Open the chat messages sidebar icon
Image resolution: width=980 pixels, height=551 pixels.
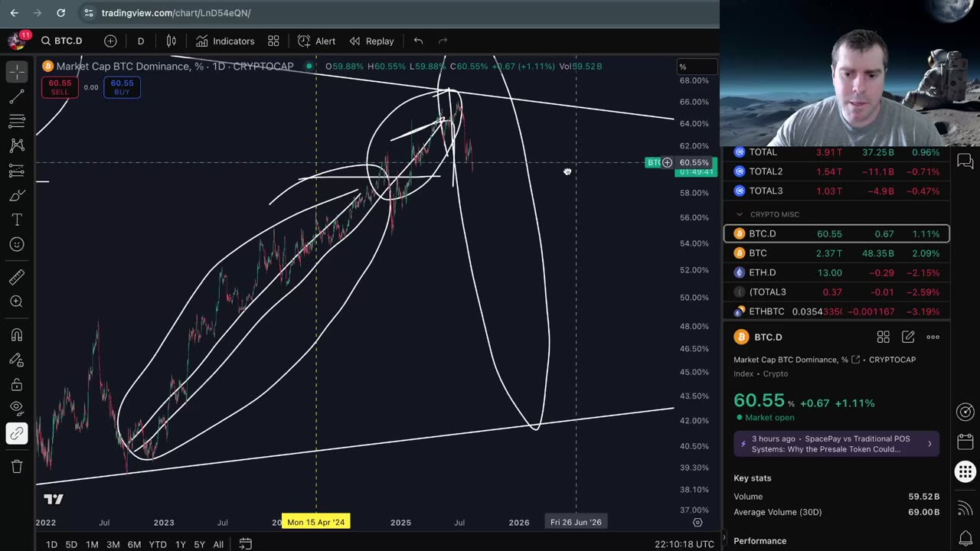(x=965, y=161)
